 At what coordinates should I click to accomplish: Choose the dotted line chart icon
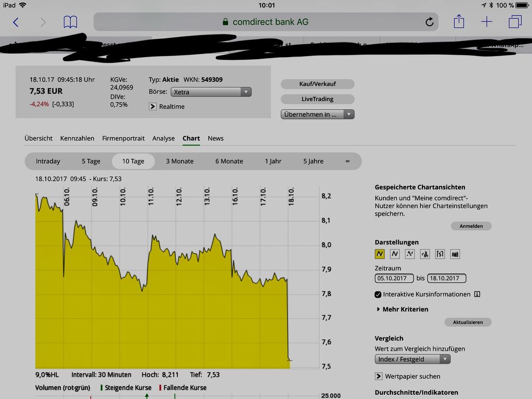point(410,254)
